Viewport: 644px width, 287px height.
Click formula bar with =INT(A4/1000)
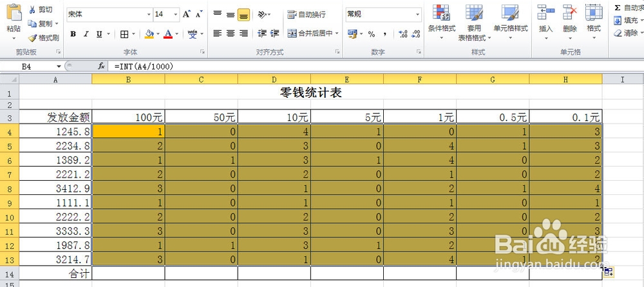tap(376, 66)
